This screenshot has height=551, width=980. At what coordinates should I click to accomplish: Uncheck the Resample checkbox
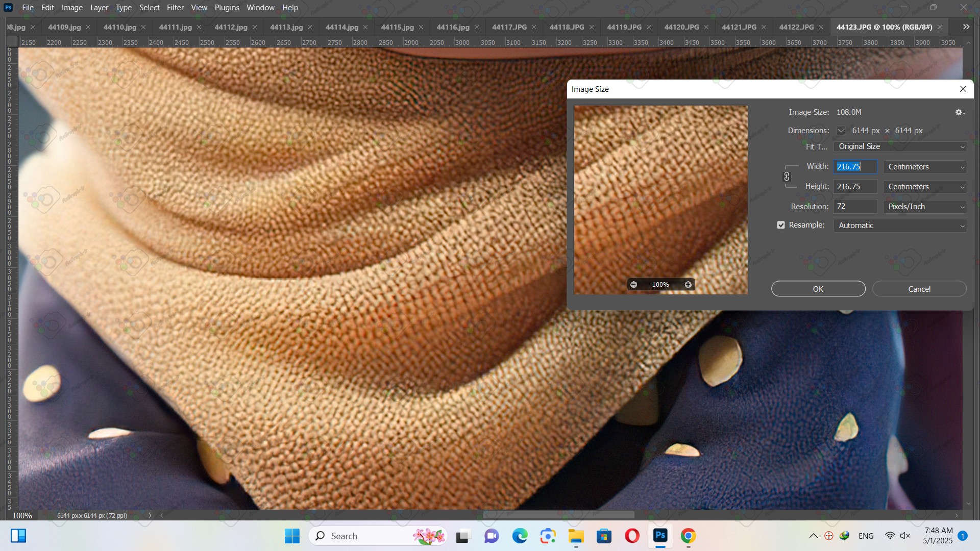[x=781, y=225]
